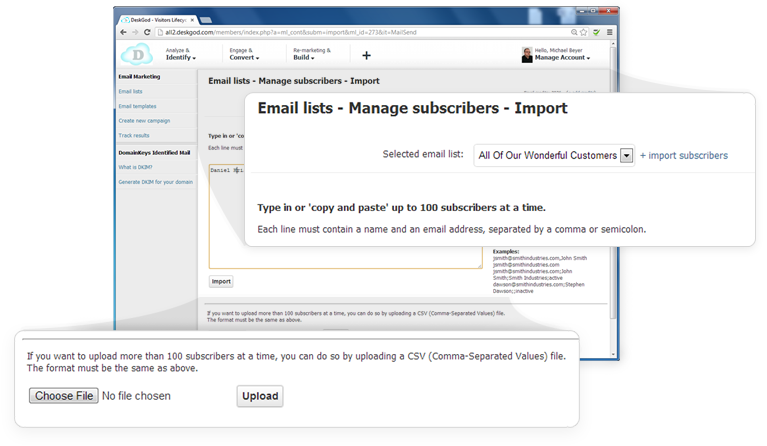Image resolution: width=767 pixels, height=446 pixels.
Task: Click the browser forward arrow
Action: (x=135, y=32)
